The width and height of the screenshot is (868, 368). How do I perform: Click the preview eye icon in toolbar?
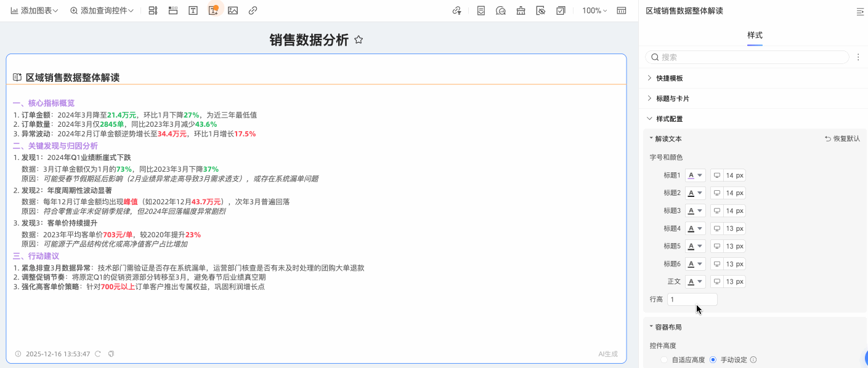click(x=540, y=10)
